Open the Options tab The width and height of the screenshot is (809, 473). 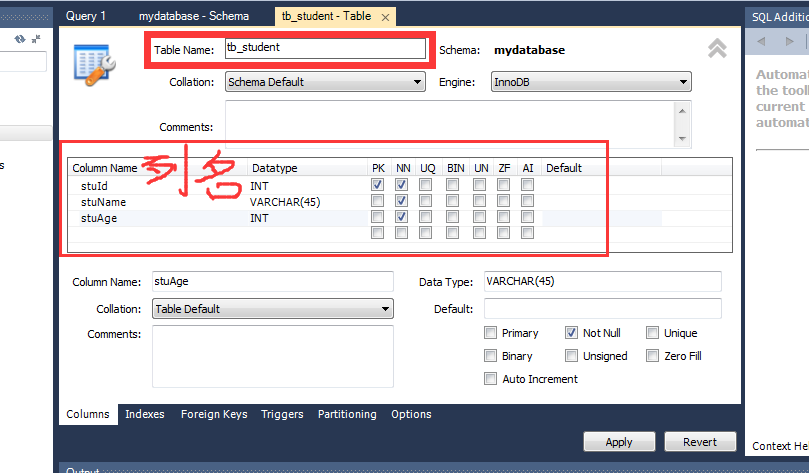(411, 414)
